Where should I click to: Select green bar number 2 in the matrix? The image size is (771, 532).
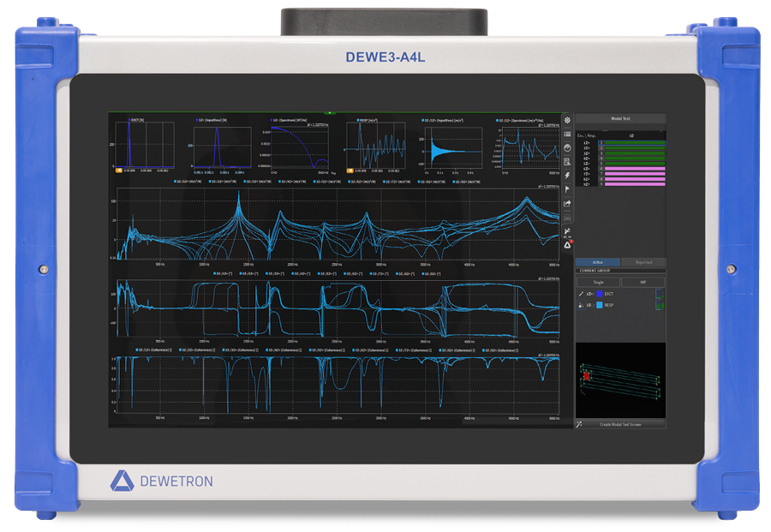(x=634, y=148)
